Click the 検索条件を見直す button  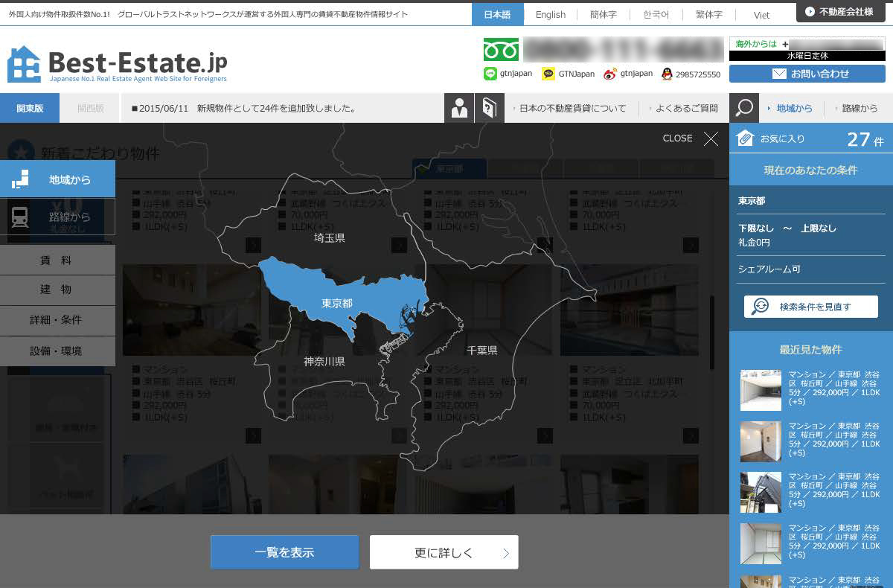pos(810,307)
